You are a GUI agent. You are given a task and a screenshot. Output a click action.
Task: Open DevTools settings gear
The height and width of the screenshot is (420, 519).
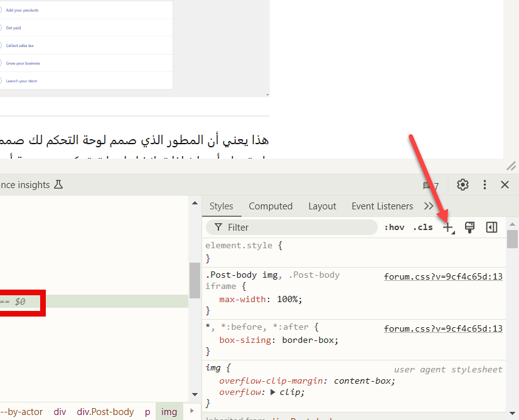pyautogui.click(x=463, y=185)
